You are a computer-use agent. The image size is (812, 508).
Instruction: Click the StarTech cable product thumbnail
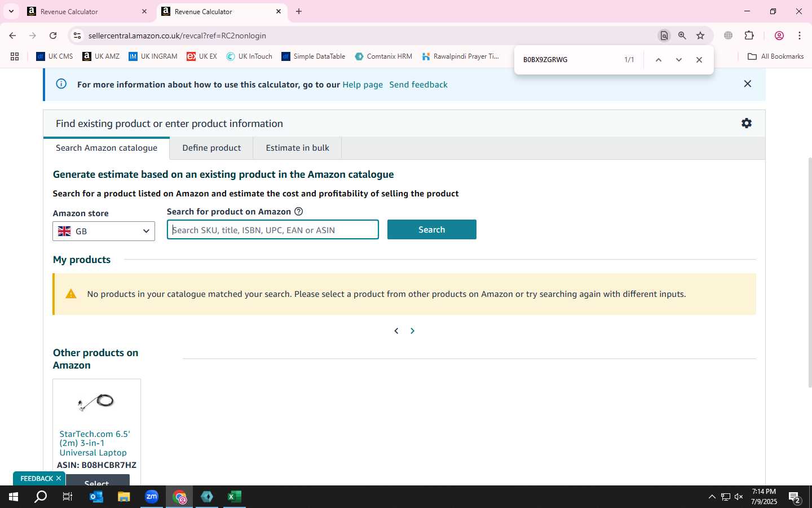coord(96,402)
